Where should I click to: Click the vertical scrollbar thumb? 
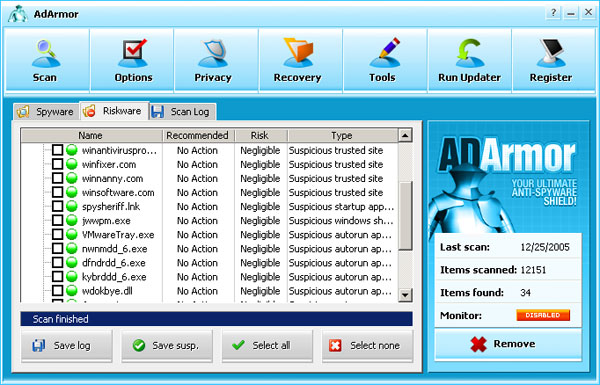pos(405,216)
